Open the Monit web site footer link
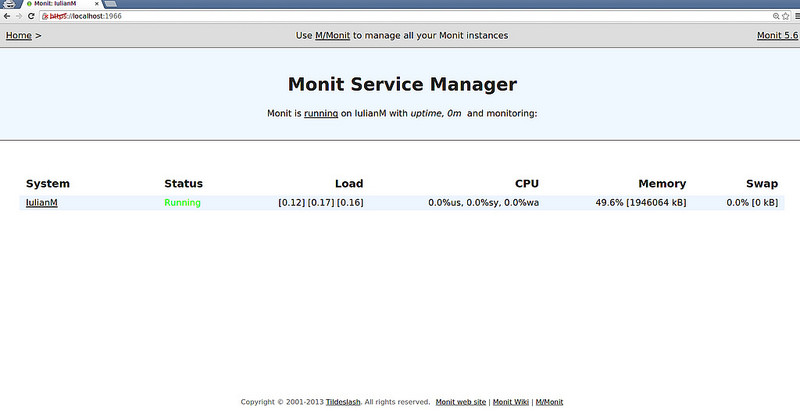The width and height of the screenshot is (800, 411). click(x=461, y=402)
